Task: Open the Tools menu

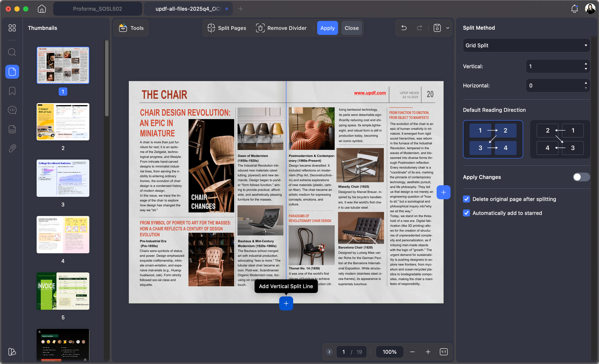Action: coord(131,28)
